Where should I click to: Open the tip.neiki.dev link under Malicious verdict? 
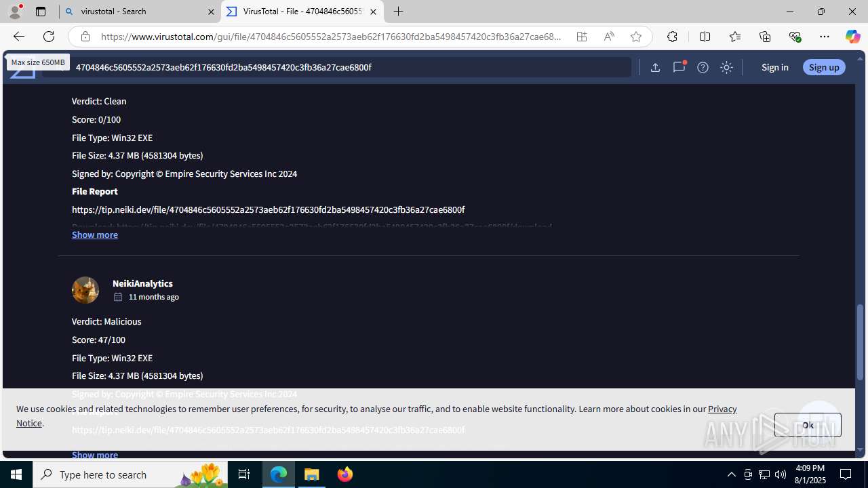coord(268,430)
